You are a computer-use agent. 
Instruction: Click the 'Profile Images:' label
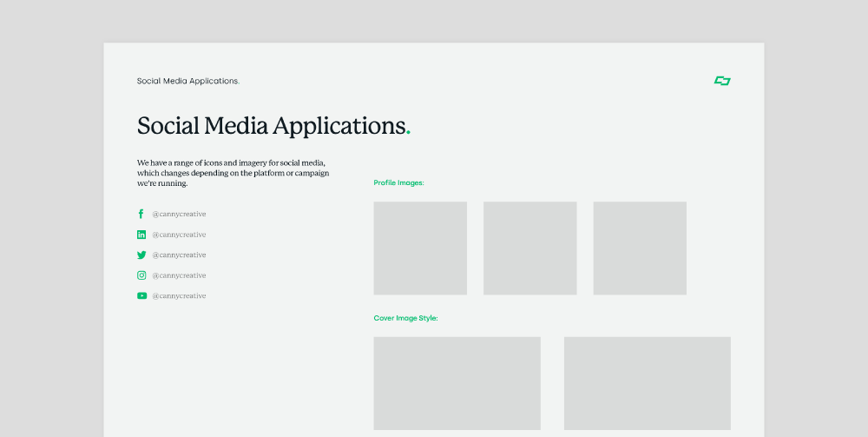[x=398, y=182]
